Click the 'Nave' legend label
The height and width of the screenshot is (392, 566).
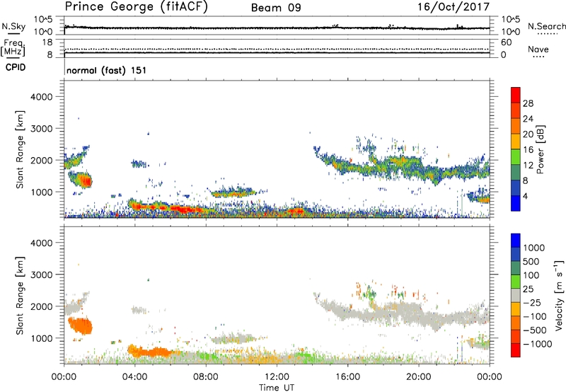pos(538,50)
